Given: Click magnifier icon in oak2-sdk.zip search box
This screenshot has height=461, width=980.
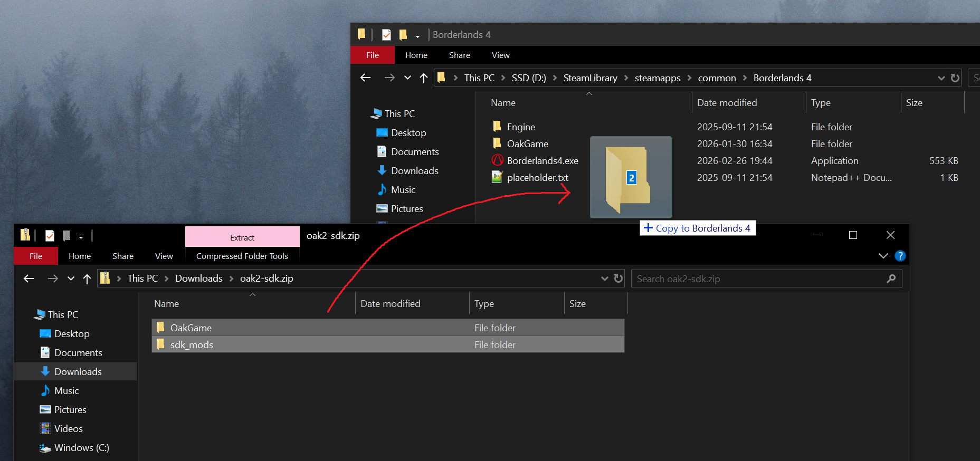Looking at the screenshot, I should tap(891, 278).
